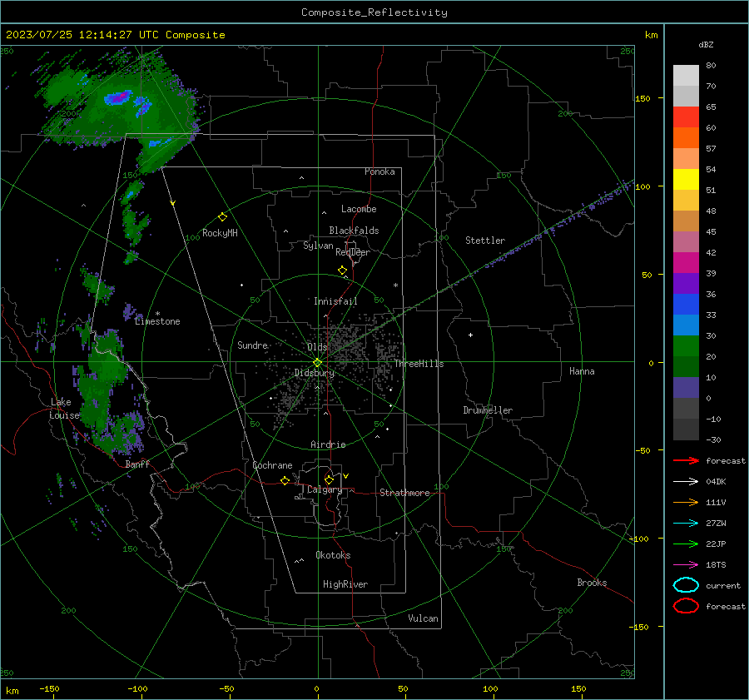
Task: Click the Sundre city label
Action: click(252, 345)
